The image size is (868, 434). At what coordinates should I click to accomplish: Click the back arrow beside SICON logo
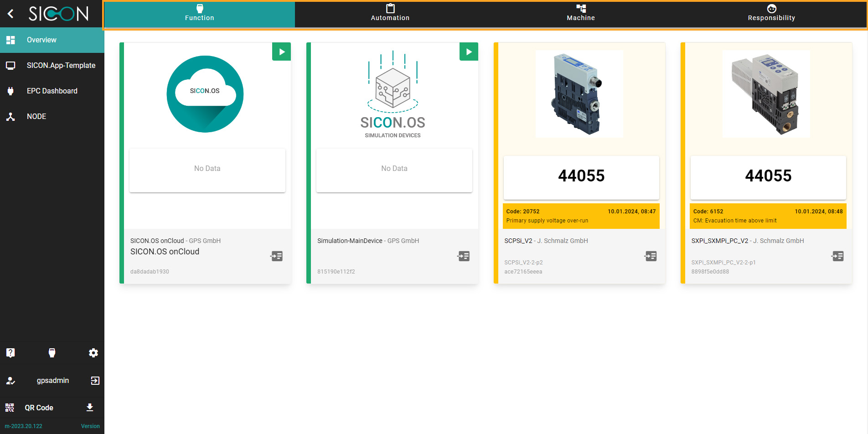tap(11, 14)
